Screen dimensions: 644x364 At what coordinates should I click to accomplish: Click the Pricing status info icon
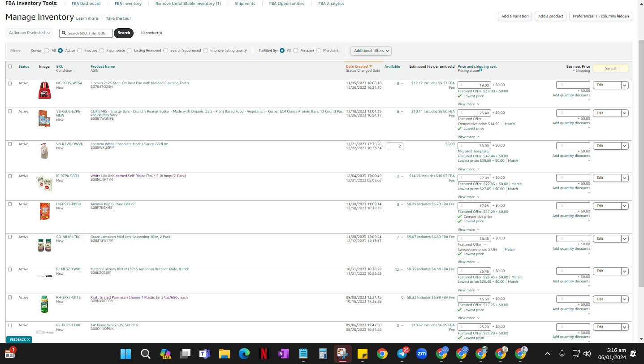pyautogui.click(x=481, y=70)
